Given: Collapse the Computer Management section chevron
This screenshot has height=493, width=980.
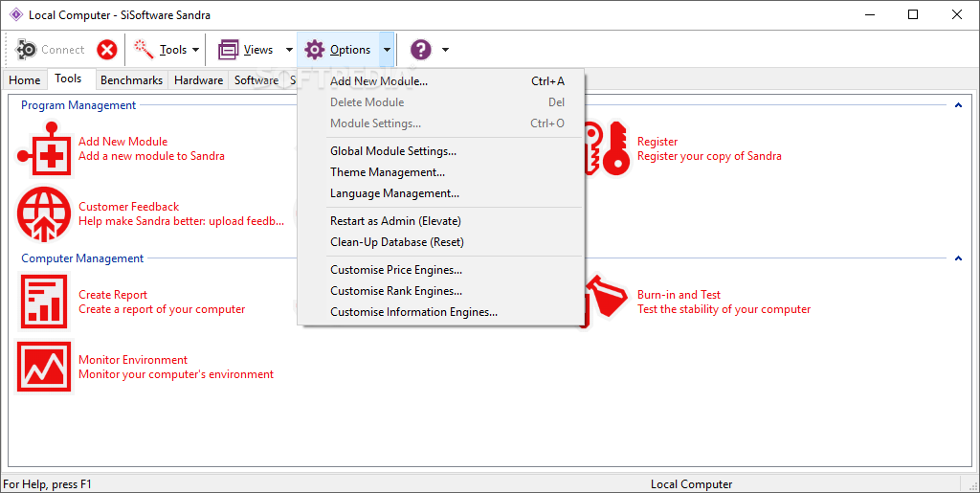Looking at the screenshot, I should click(958, 258).
